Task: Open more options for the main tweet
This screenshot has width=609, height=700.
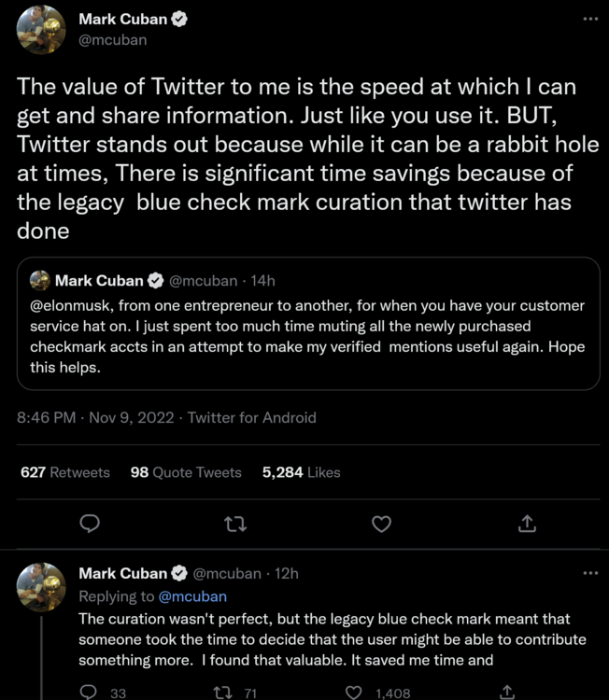Action: 588,19
